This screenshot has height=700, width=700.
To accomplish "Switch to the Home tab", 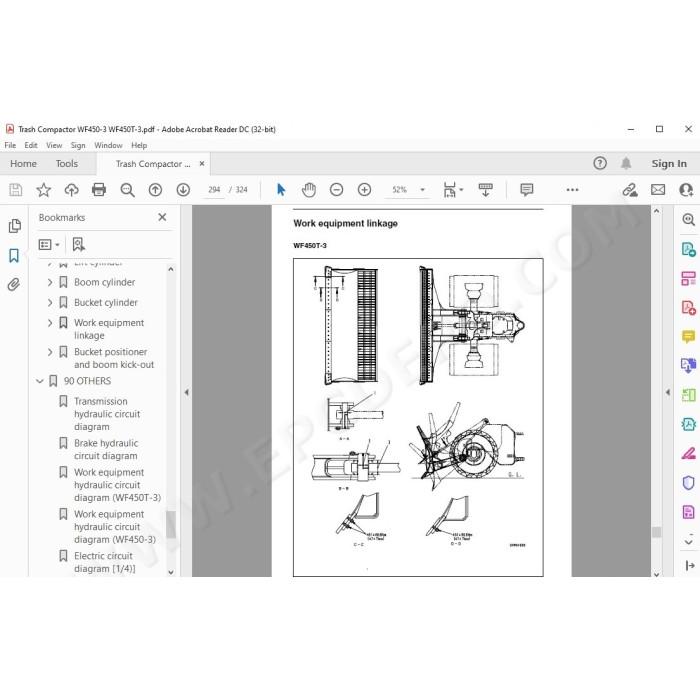I will pyautogui.click(x=23, y=163).
